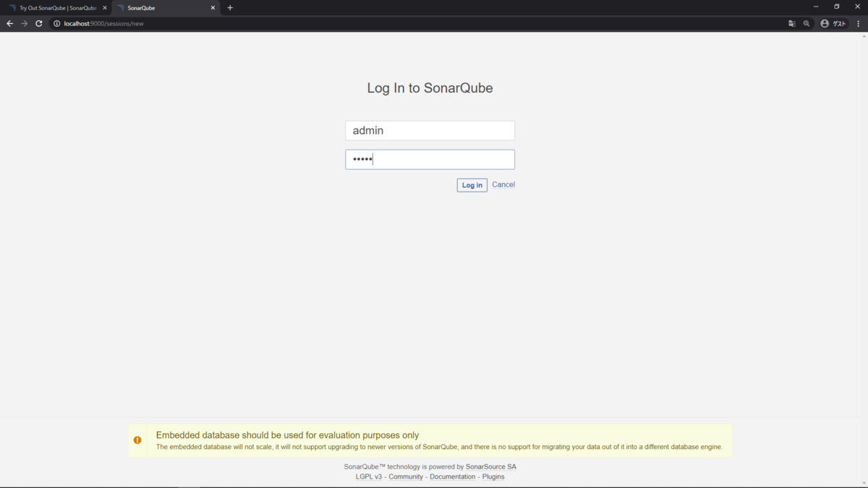Image resolution: width=868 pixels, height=488 pixels.
Task: Focus the login field containing admin
Action: click(x=430, y=130)
